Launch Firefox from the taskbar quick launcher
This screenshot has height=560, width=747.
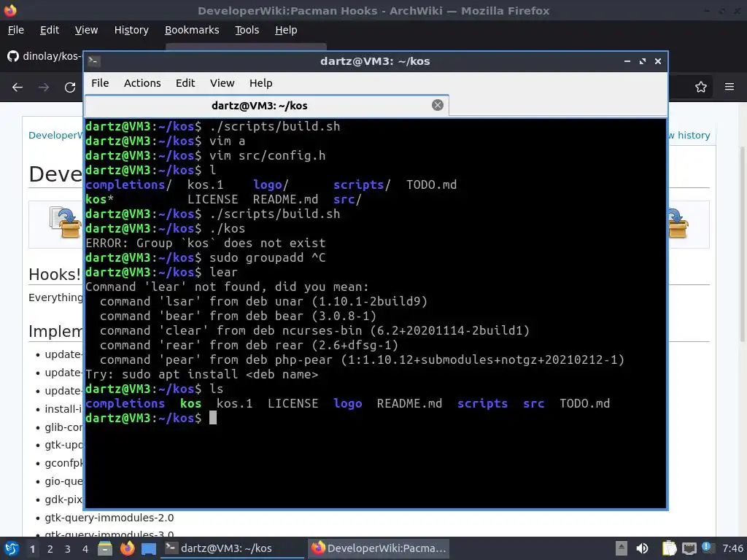127,548
